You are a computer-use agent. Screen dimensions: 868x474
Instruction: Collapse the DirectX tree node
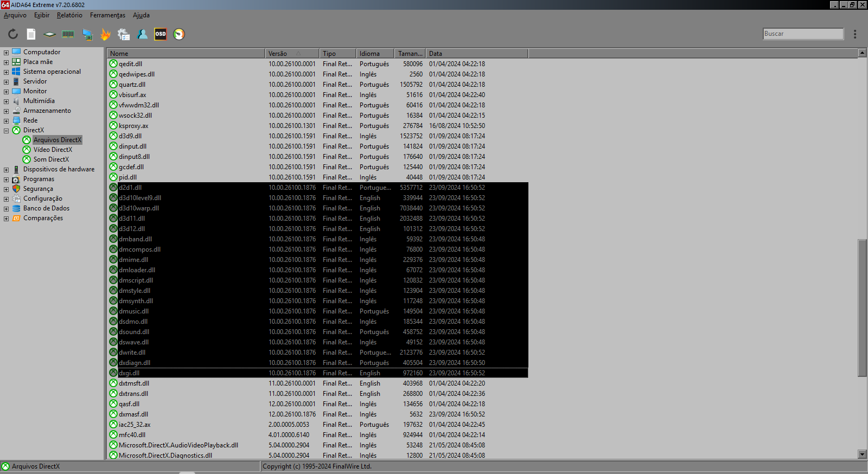coord(6,131)
